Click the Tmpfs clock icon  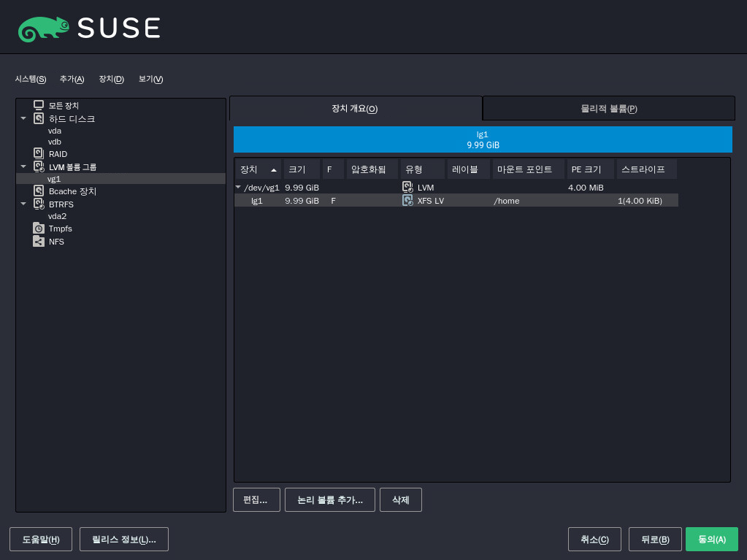[39, 229]
